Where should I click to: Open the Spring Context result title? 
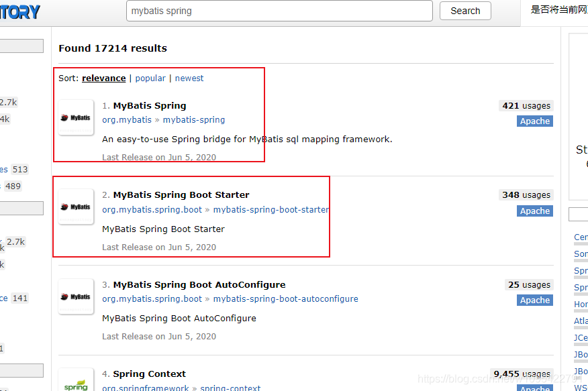149,374
